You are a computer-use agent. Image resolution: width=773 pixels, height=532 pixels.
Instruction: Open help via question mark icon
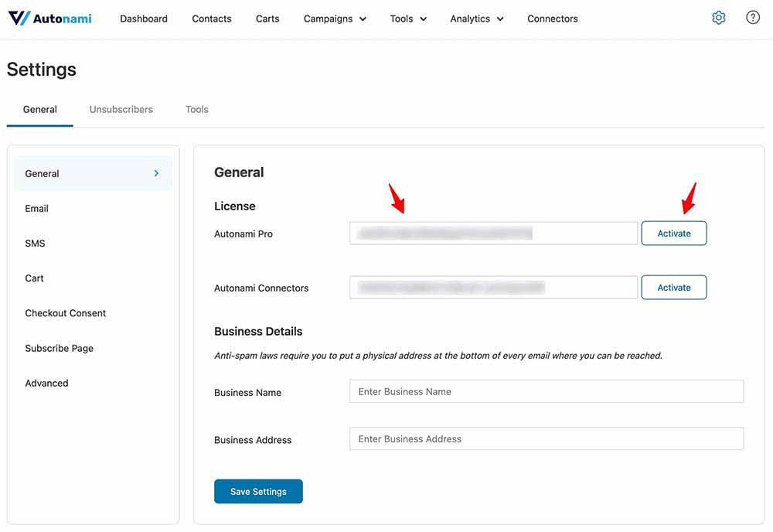point(752,18)
